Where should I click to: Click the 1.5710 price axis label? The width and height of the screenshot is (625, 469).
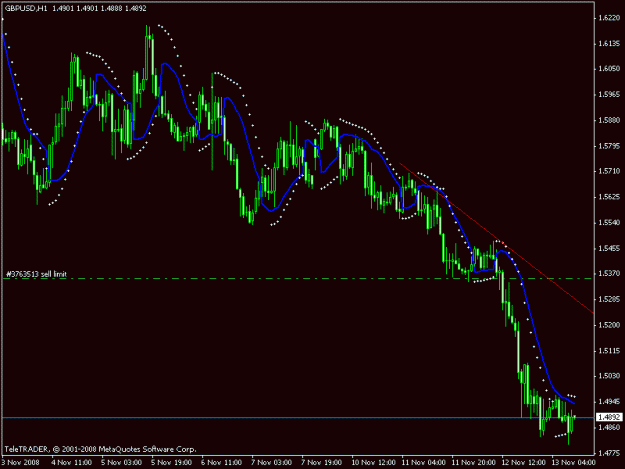click(x=609, y=171)
